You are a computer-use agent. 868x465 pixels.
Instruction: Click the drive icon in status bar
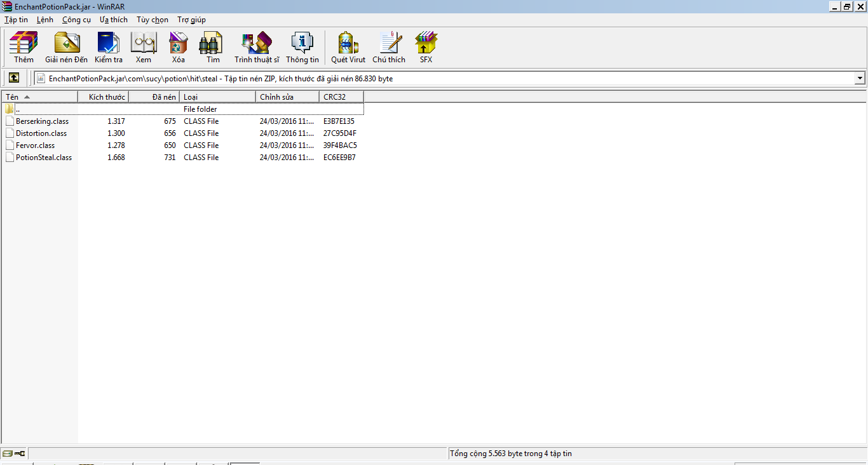coord(7,454)
